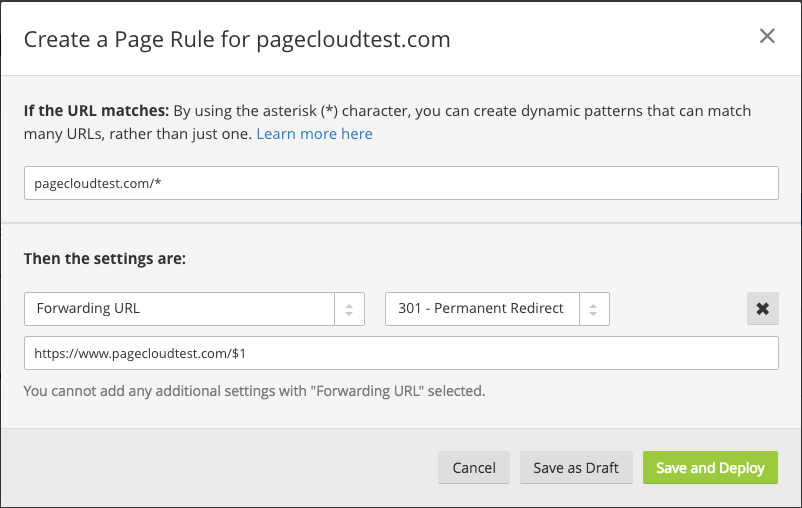Click Save and Deploy
This screenshot has width=802, height=508.
pyautogui.click(x=710, y=468)
